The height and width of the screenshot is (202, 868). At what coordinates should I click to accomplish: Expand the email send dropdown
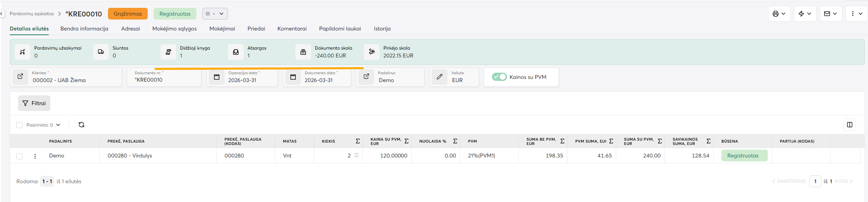(x=831, y=14)
